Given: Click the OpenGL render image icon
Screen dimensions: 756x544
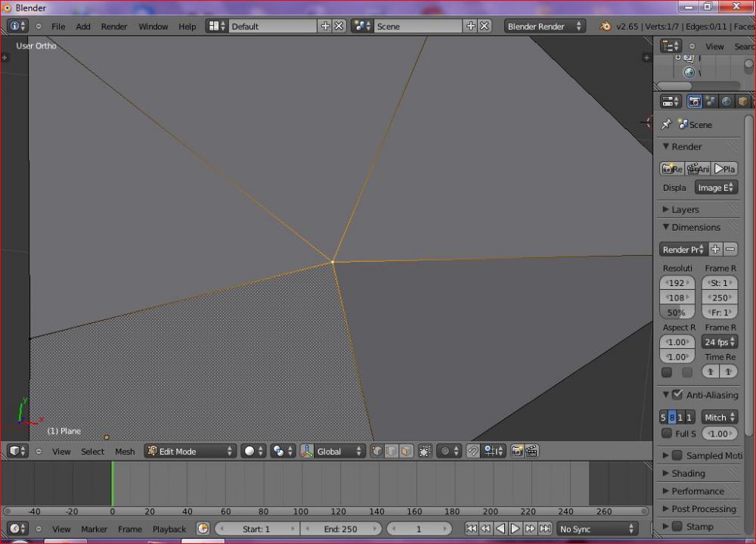Looking at the screenshot, I should click(517, 451).
